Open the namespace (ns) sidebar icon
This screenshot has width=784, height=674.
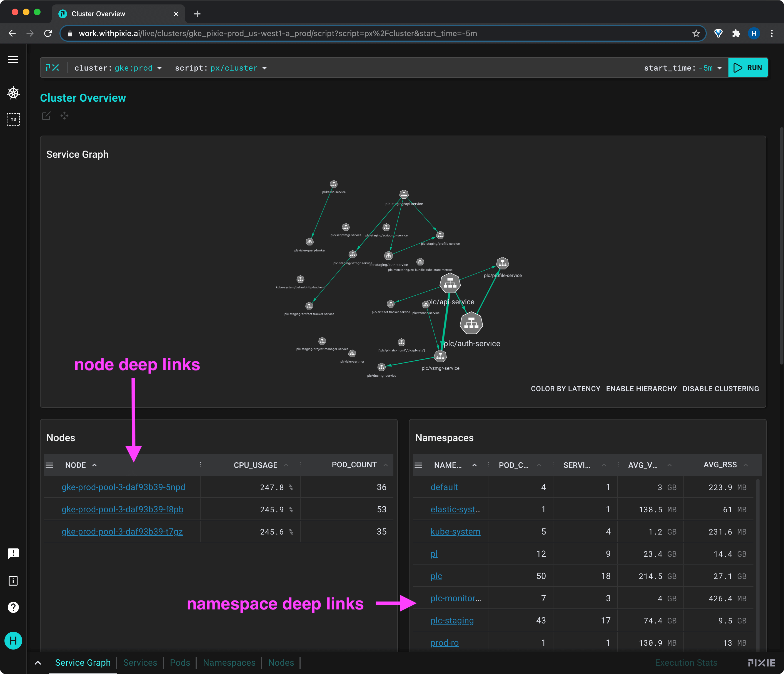pyautogui.click(x=13, y=119)
